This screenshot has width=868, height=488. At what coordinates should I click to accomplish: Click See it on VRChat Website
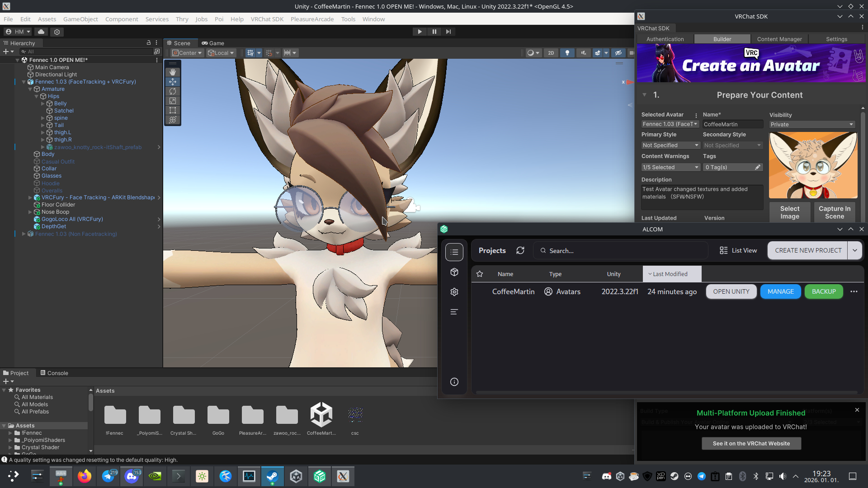pyautogui.click(x=751, y=443)
